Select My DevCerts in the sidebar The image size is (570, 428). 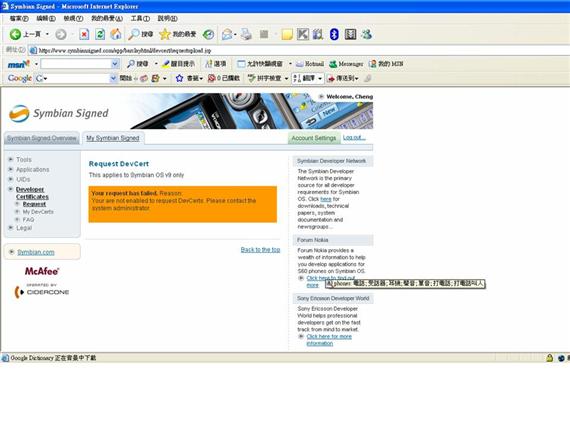click(38, 212)
